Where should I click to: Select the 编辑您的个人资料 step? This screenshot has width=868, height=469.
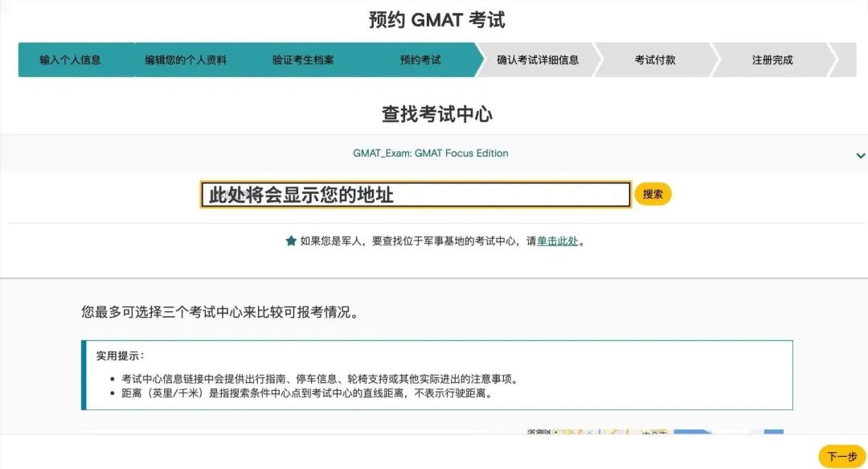[x=186, y=60]
